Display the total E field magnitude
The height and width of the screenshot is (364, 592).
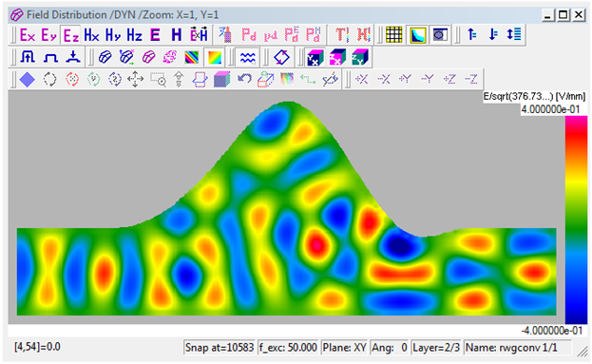[x=155, y=35]
